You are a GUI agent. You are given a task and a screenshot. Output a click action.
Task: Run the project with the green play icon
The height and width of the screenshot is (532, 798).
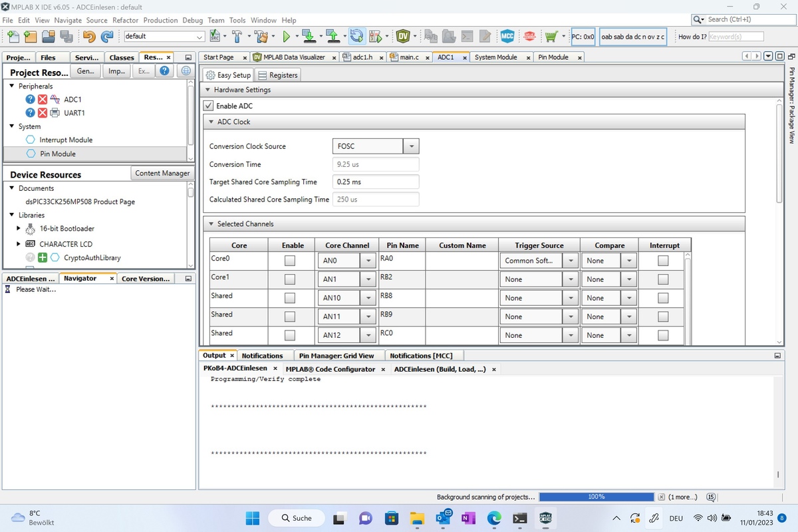(x=287, y=37)
